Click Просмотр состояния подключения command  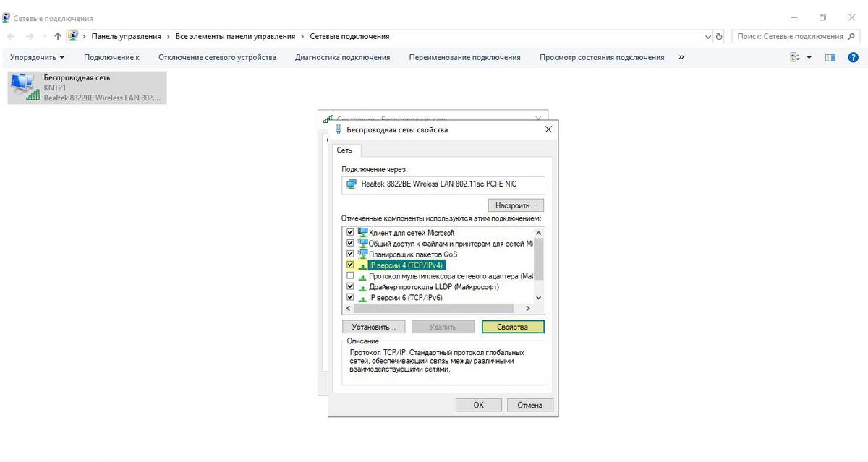pyautogui.click(x=602, y=57)
